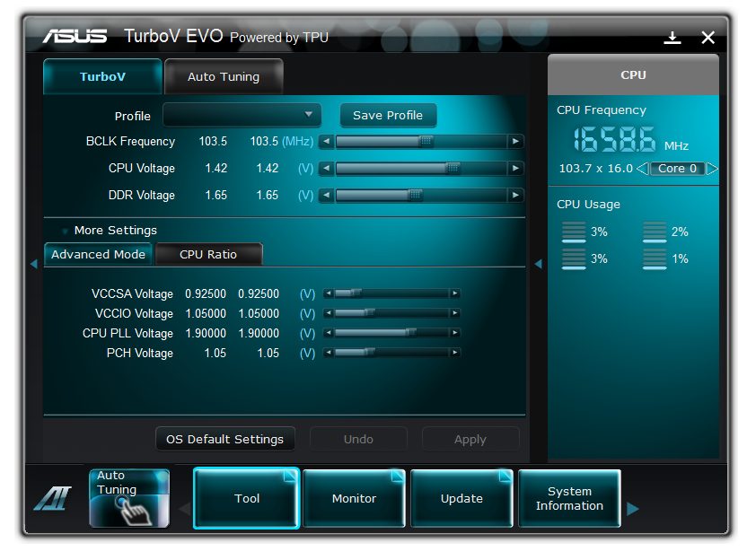Click the VCCSA Voltage label
This screenshot has height=560, width=747.
133,293
